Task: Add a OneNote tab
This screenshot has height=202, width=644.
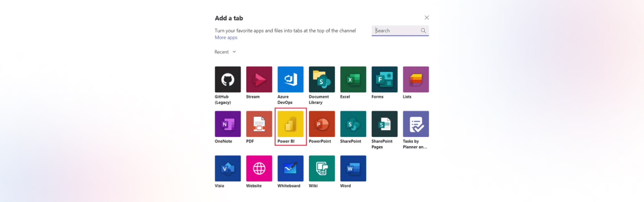Action: pyautogui.click(x=228, y=124)
